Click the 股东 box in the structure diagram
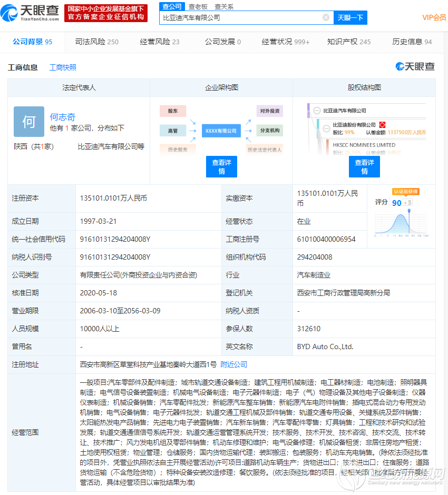 (173, 111)
